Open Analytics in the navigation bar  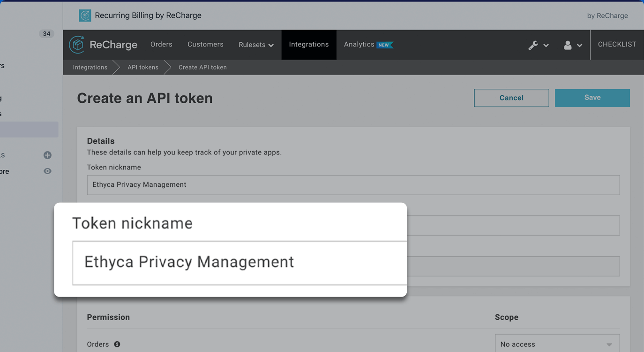(x=359, y=44)
